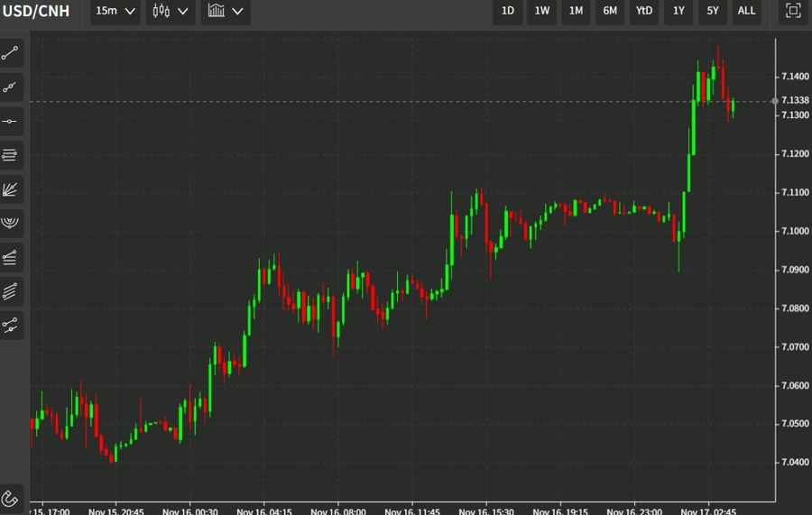
Task: Switch to 1M time range
Action: (x=576, y=11)
